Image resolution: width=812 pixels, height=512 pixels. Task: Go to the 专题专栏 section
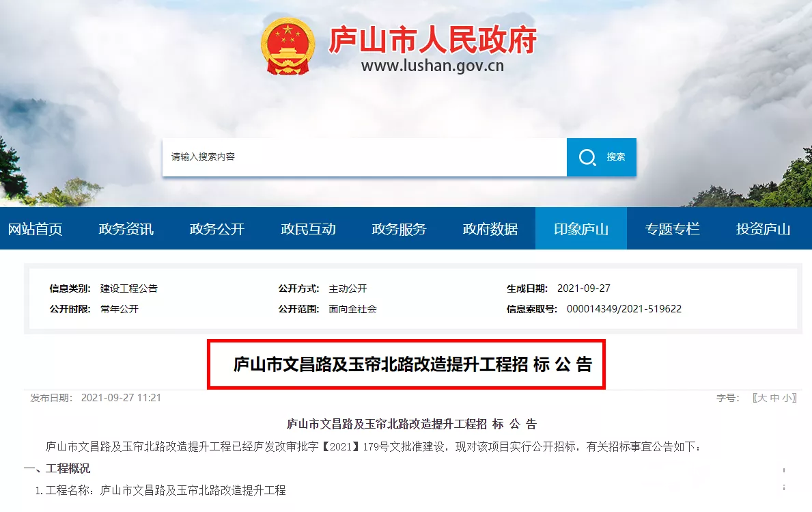tap(672, 228)
